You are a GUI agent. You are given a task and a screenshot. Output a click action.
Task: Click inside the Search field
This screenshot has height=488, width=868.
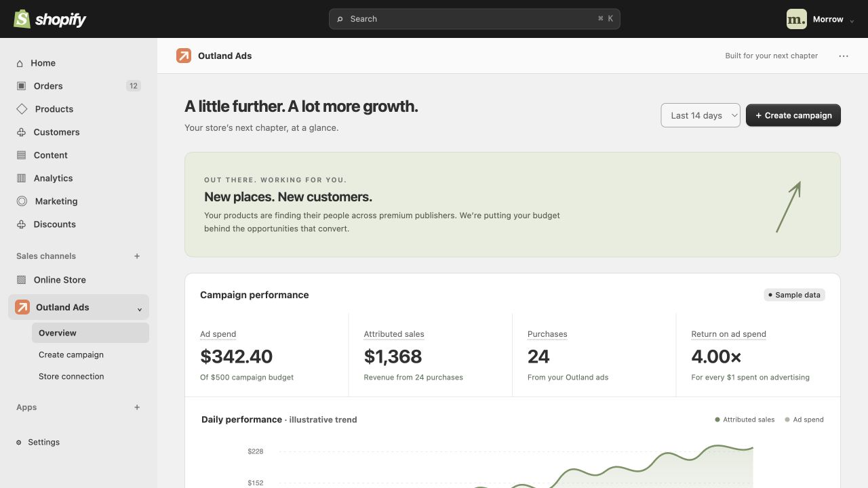point(474,19)
